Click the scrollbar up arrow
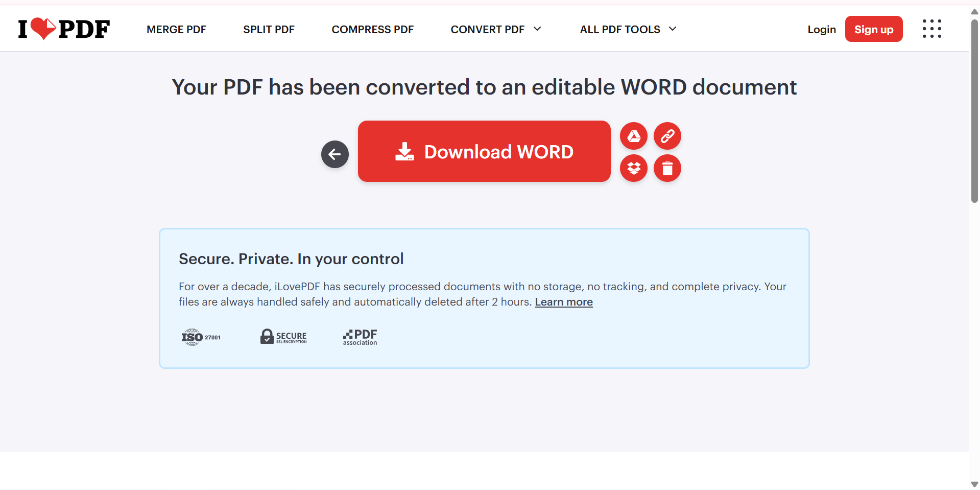This screenshot has height=490, width=980. (974, 12)
